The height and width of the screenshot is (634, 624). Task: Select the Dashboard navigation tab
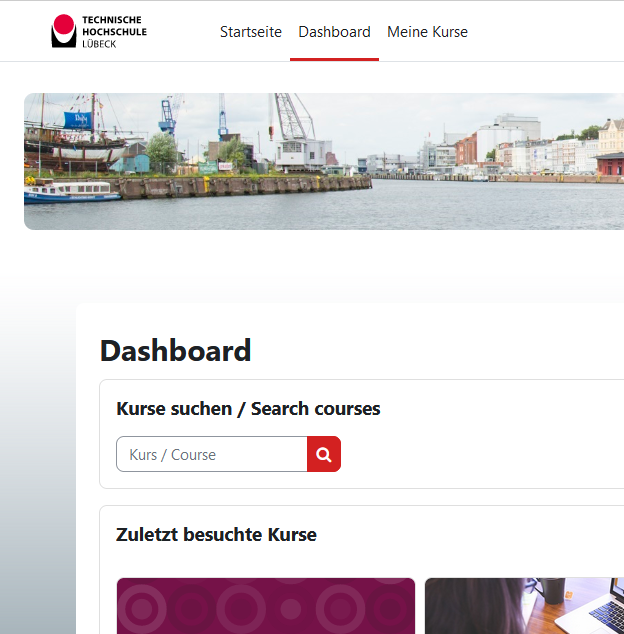(x=334, y=32)
